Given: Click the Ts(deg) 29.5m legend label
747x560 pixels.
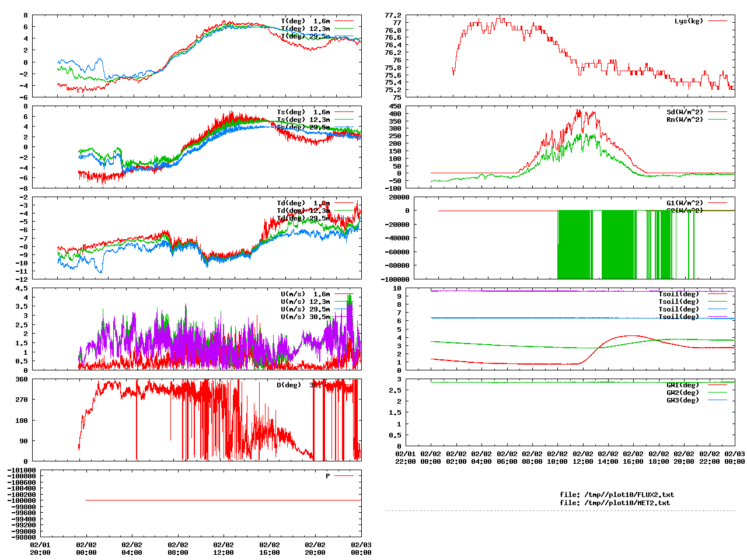Looking at the screenshot, I should click(303, 127).
